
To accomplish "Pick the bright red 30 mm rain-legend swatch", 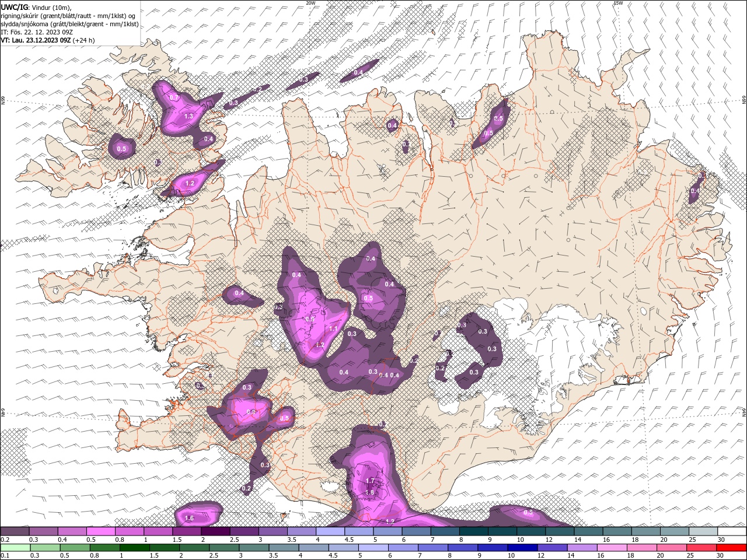I will [x=732, y=548].
